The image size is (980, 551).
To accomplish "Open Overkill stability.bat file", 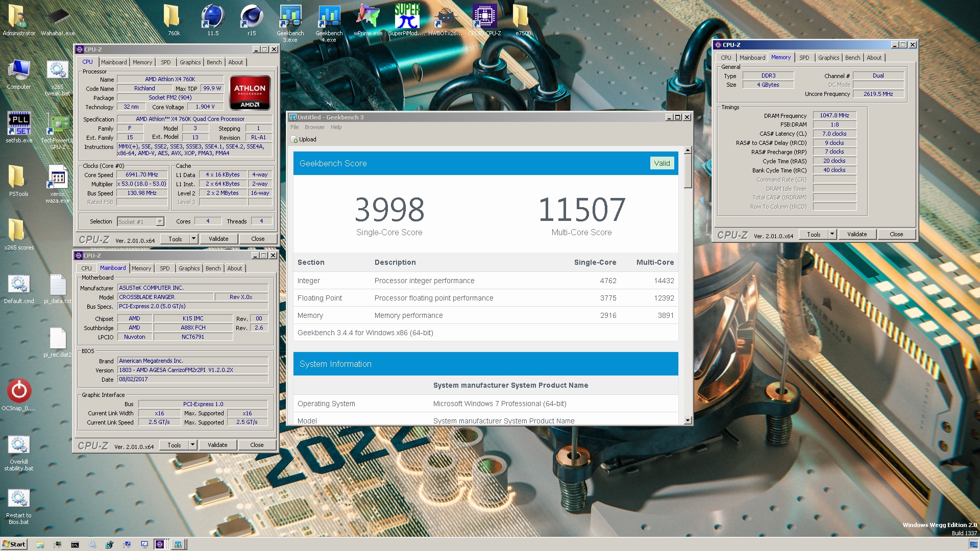I will point(19,453).
